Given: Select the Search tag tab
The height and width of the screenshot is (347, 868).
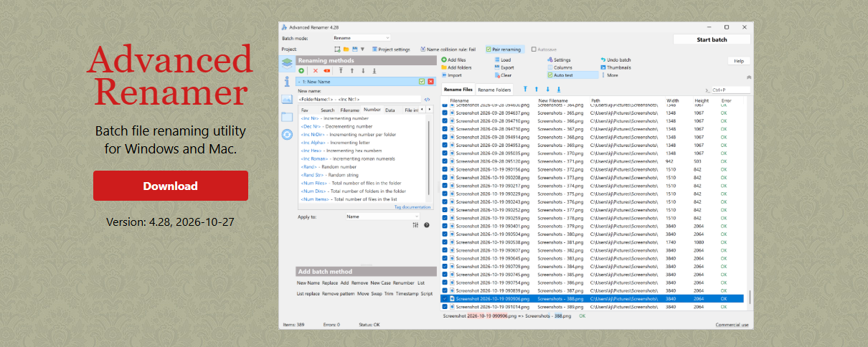Looking at the screenshot, I should coord(327,110).
